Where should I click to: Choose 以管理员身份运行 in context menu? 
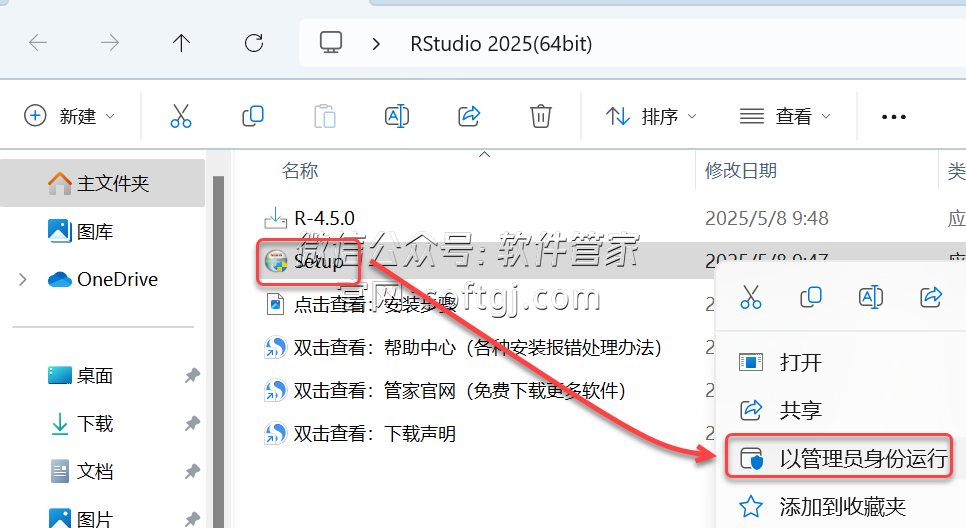click(840, 458)
